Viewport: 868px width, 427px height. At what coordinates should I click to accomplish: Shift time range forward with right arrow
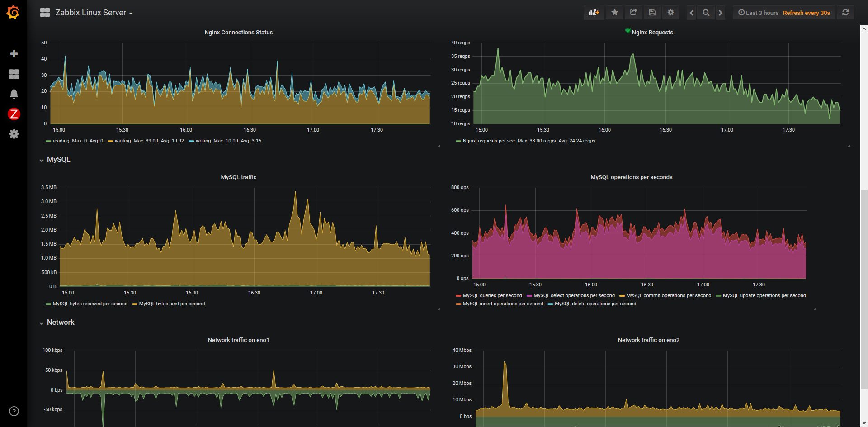[721, 13]
